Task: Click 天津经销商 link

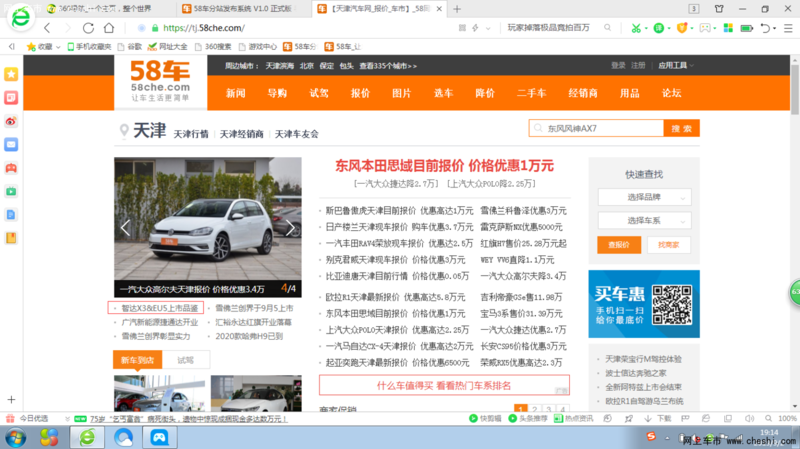Action: (x=241, y=134)
